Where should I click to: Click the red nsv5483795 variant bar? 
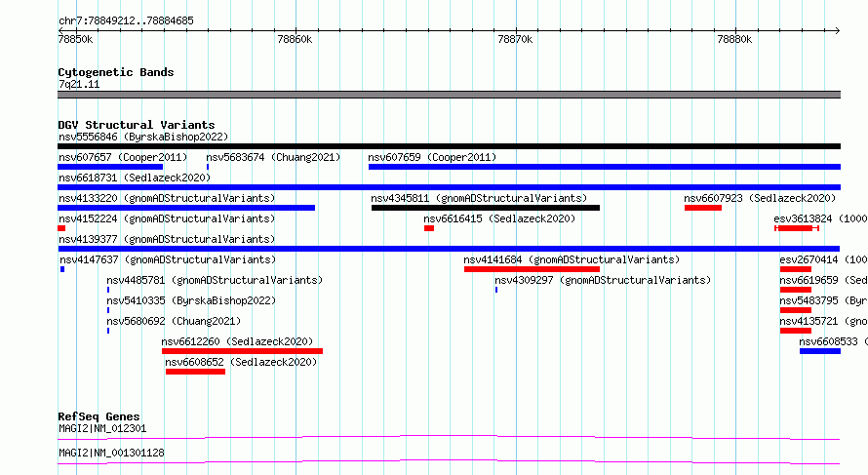point(796,310)
